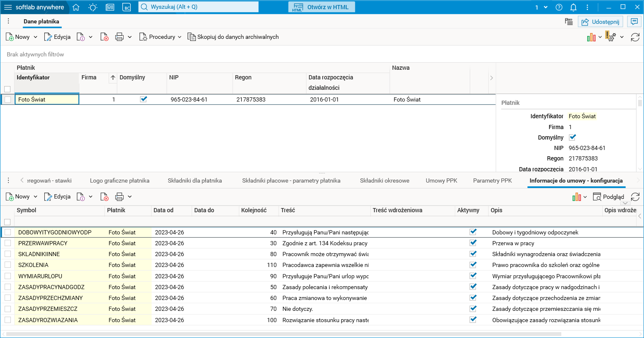
Task: Click the notifications bell icon
Action: pyautogui.click(x=573, y=7)
